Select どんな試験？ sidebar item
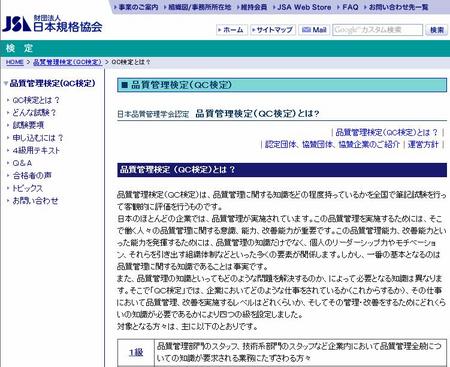The height and width of the screenshot is (367, 450). pyautogui.click(x=34, y=113)
